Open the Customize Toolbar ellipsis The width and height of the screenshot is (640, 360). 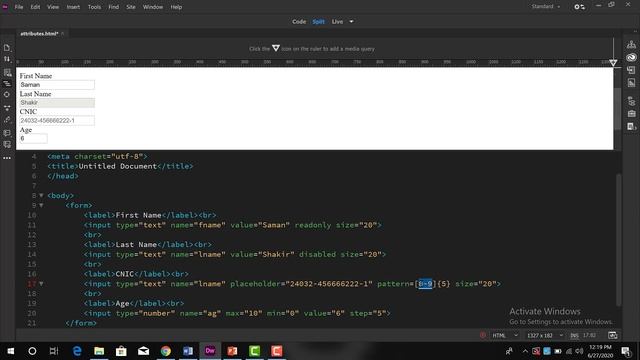point(7,158)
